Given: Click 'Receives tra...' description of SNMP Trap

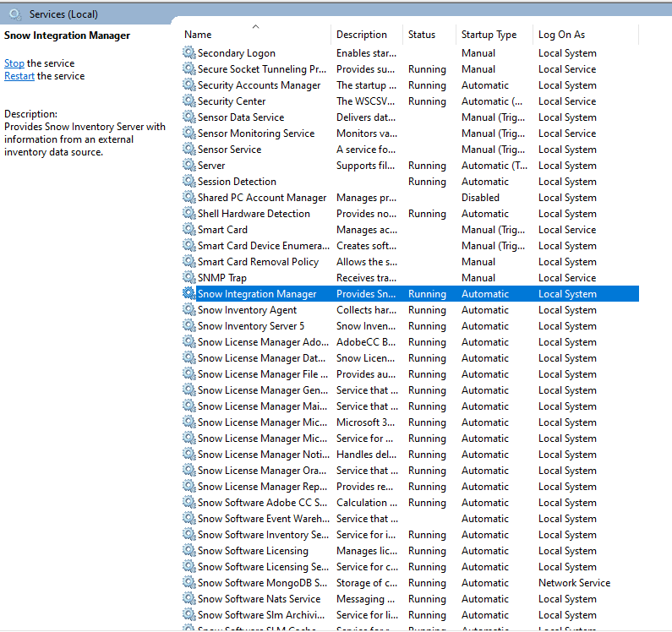Looking at the screenshot, I should click(366, 278).
